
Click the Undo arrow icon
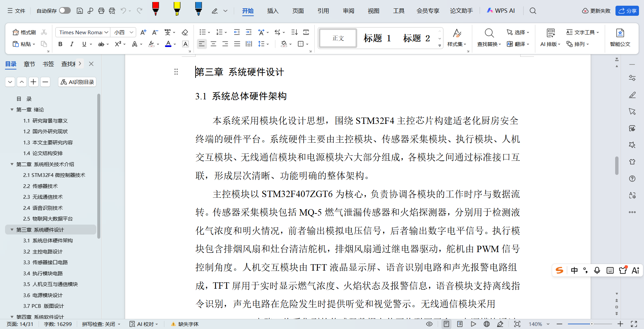123,11
